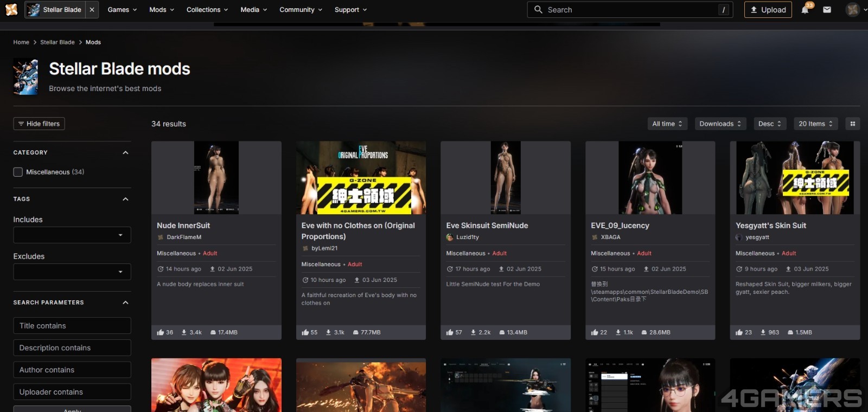The image size is (868, 412).
Task: Click XBAGA author avatar icon
Action: [595, 237]
